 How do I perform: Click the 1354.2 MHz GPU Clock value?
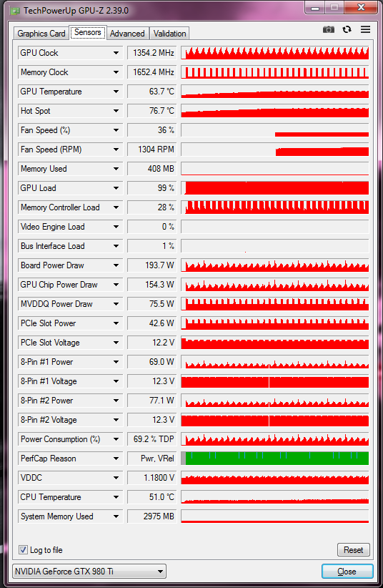pos(151,53)
